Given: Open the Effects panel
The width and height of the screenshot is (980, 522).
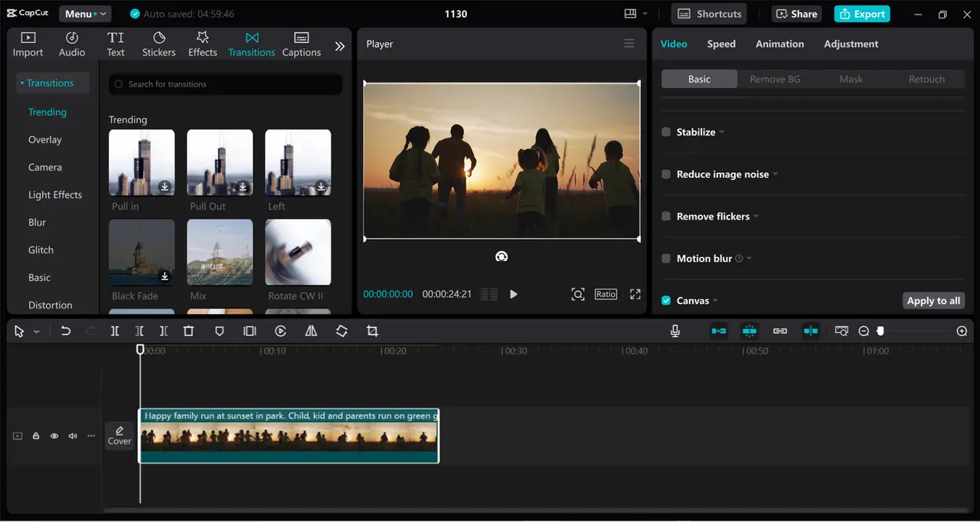Looking at the screenshot, I should coord(202,43).
